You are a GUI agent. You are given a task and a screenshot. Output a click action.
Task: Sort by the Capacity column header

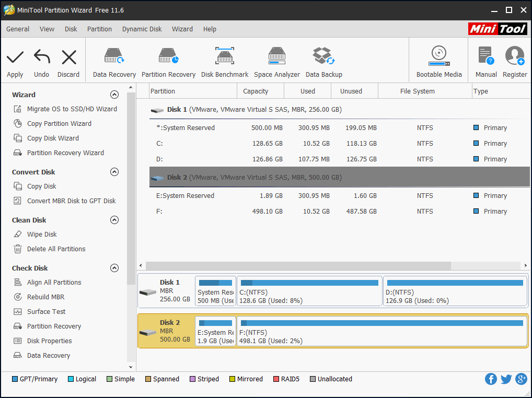point(260,91)
